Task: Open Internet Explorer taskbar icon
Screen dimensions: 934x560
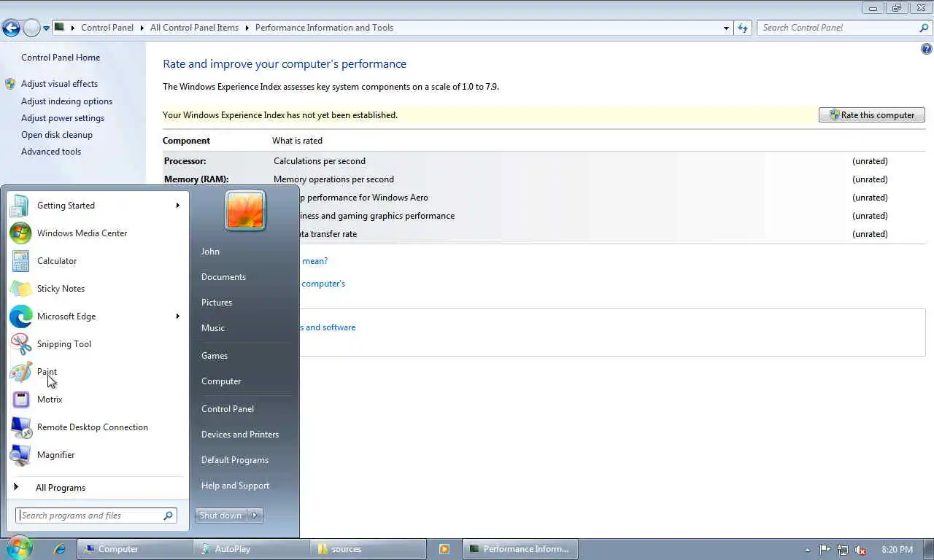Action: 60,549
